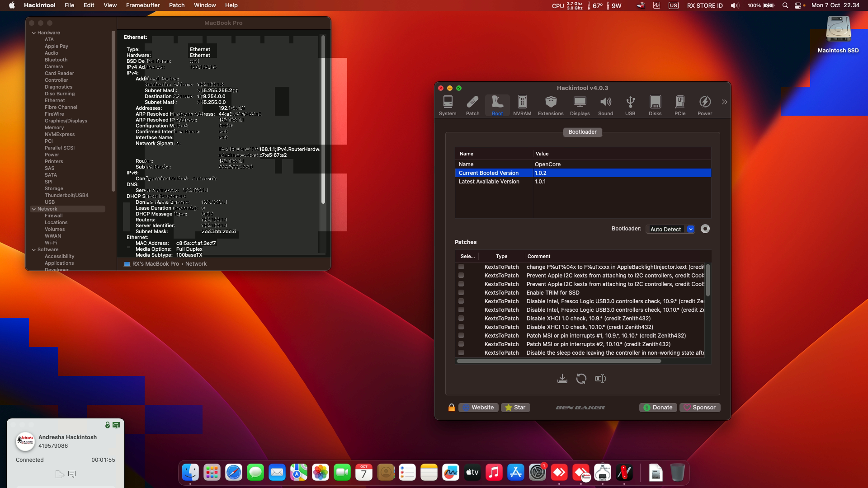The width and height of the screenshot is (868, 488).
Task: Open the Disks toolbar icon
Action: pos(655,106)
